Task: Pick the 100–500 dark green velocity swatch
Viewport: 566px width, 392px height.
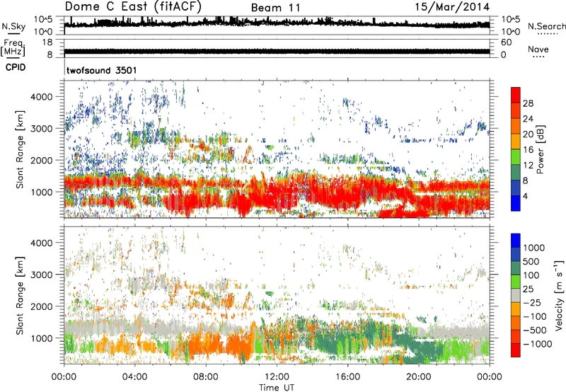Action: click(516, 268)
